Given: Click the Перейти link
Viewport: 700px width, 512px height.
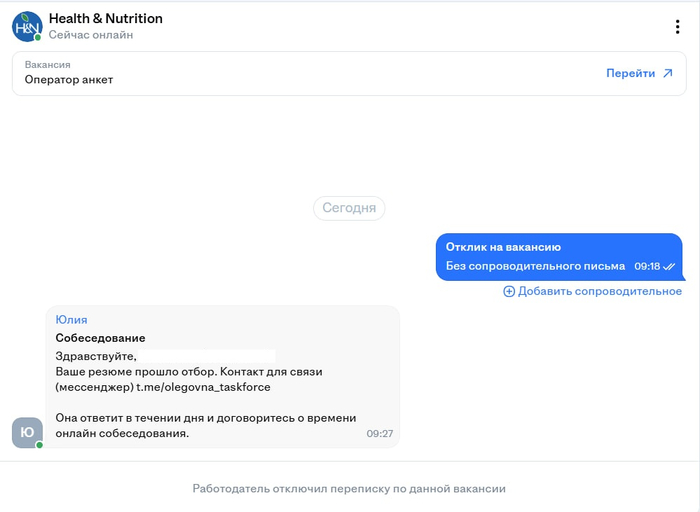Looking at the screenshot, I should [x=630, y=73].
